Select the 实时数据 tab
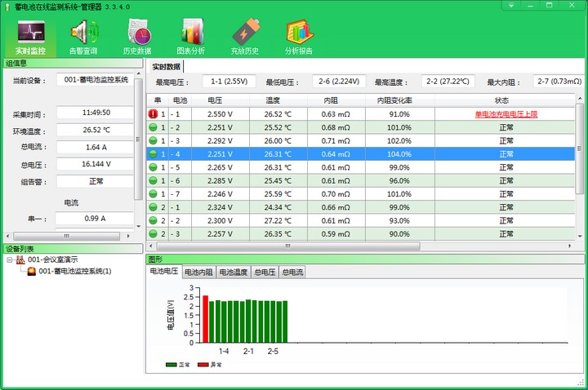 click(167, 66)
